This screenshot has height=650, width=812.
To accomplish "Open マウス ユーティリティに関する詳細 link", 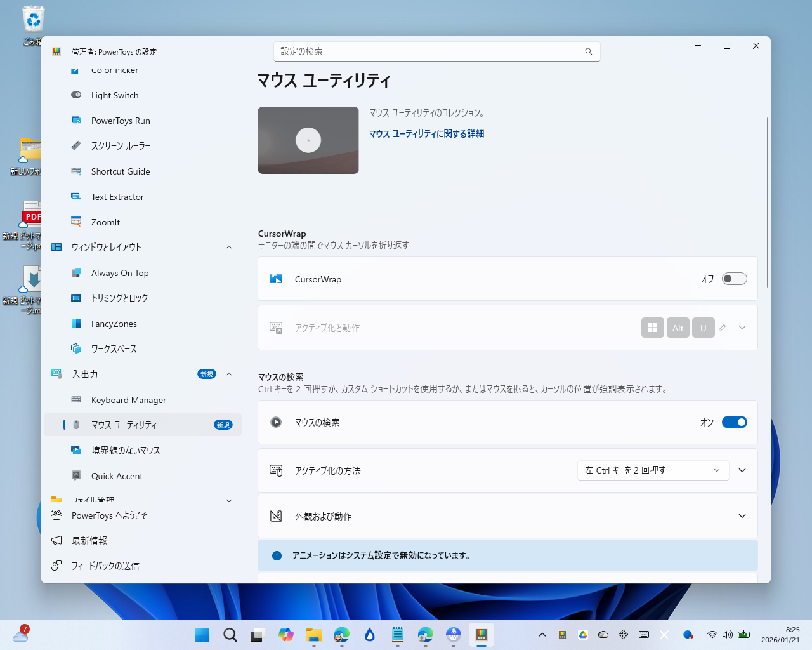I will click(426, 134).
